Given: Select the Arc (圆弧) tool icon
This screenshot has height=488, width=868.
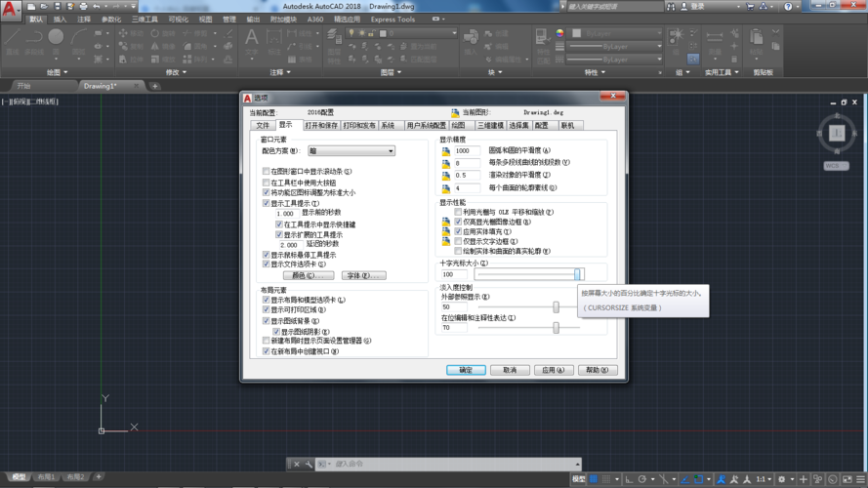Looking at the screenshot, I should (79, 42).
